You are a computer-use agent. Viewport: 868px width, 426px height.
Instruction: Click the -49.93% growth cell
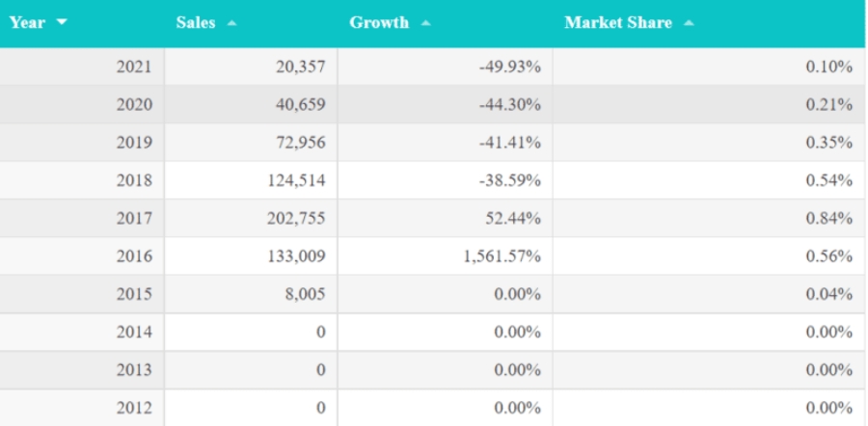[x=509, y=67]
